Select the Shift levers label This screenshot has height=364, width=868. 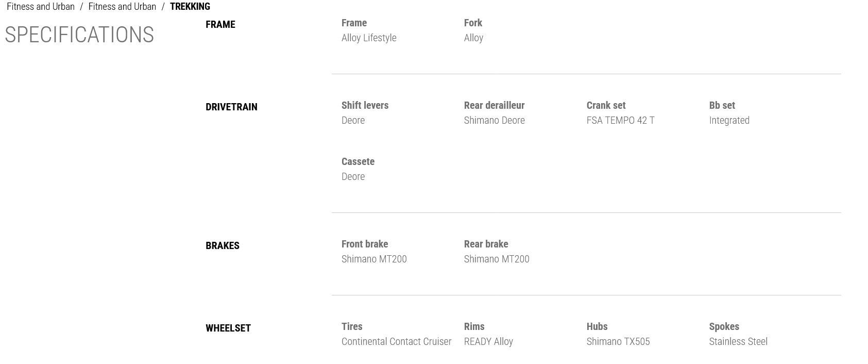(365, 105)
